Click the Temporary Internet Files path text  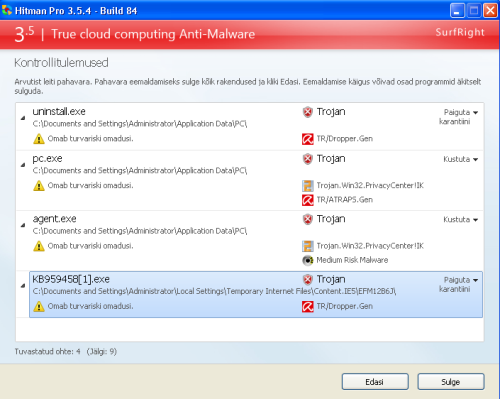(x=214, y=292)
